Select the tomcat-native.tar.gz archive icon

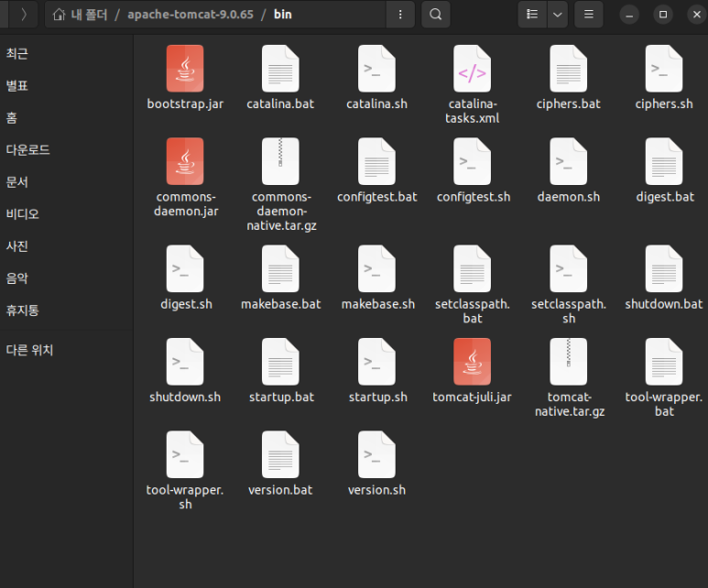click(569, 362)
